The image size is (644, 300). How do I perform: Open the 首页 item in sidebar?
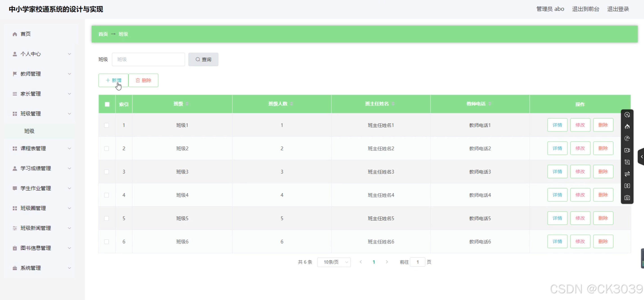point(25,34)
